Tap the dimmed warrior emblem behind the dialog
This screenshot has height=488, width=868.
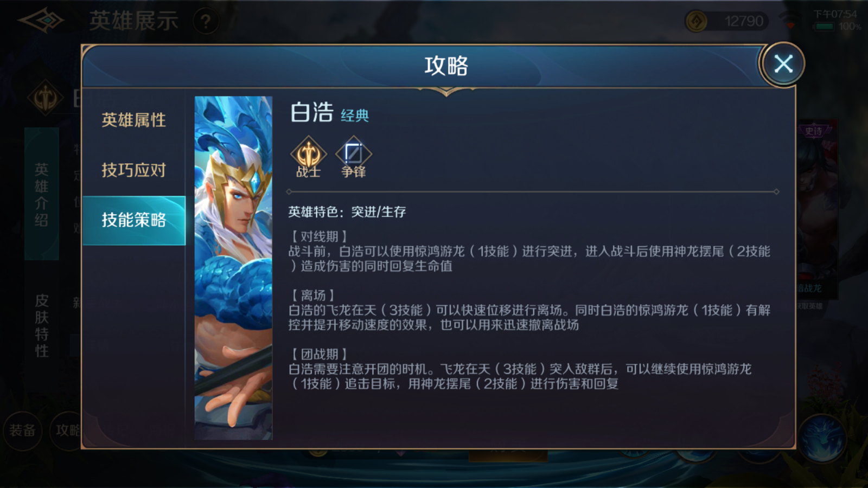[46, 98]
